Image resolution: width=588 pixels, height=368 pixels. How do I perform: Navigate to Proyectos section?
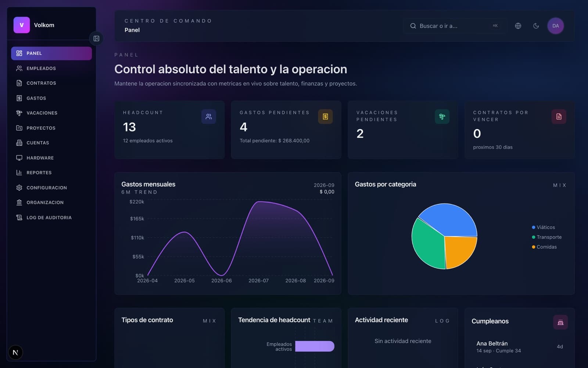[51, 128]
